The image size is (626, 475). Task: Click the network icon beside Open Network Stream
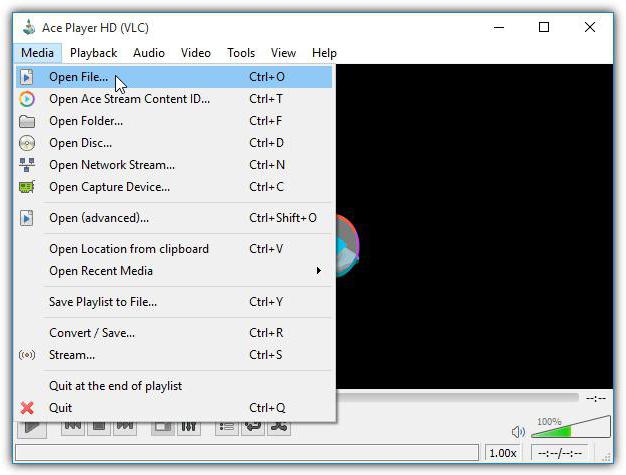coord(27,164)
